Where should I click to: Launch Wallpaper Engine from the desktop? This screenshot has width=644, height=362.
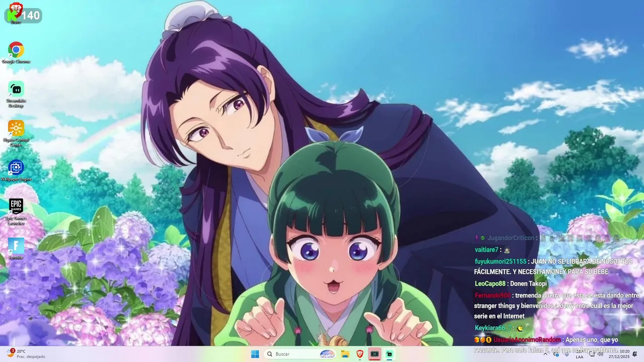pos(16,171)
